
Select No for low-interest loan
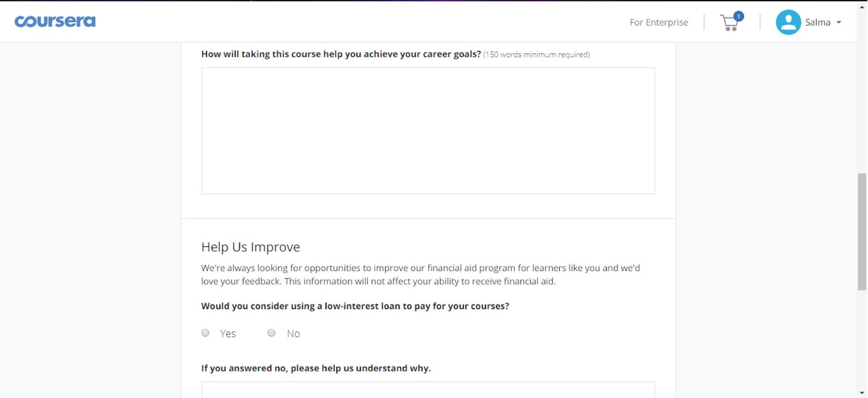[271, 333]
